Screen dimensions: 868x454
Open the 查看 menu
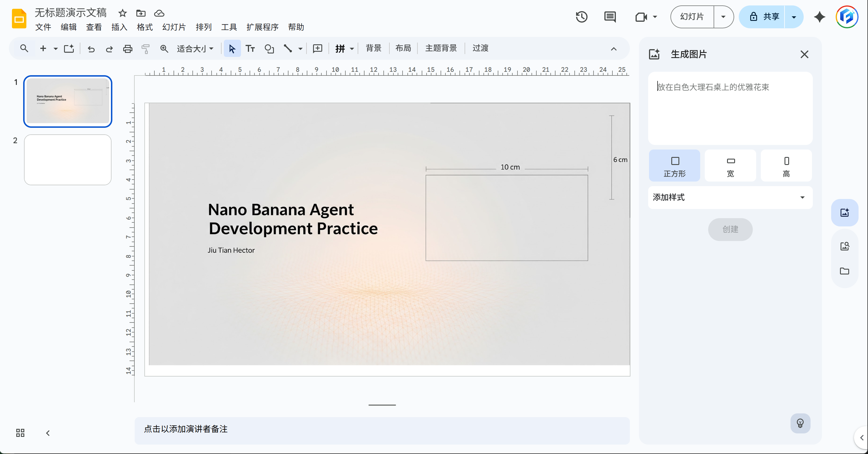[94, 27]
